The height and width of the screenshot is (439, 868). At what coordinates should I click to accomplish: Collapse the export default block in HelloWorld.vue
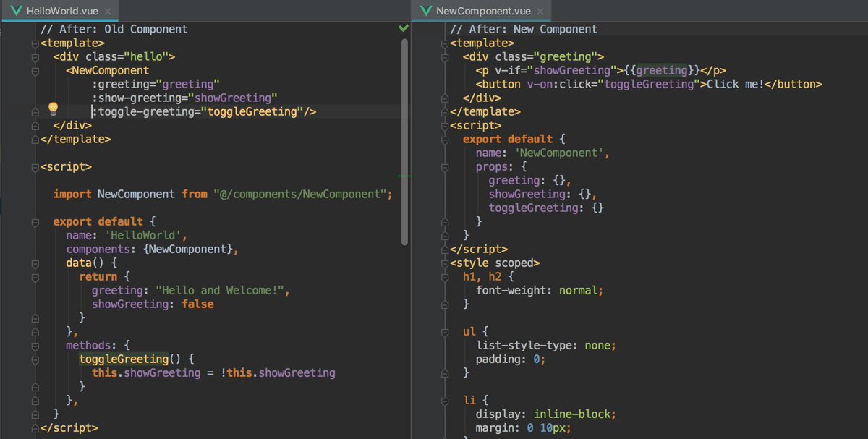[34, 222]
